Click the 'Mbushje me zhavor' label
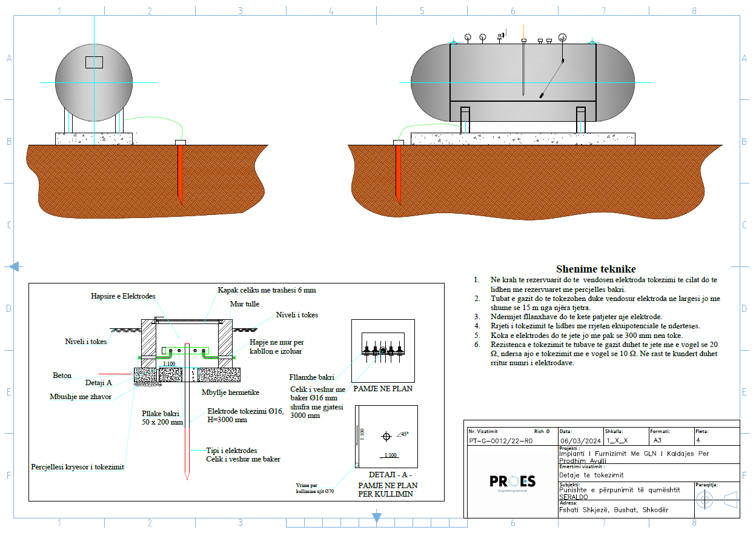This screenshot has width=756, height=533. pyautogui.click(x=81, y=397)
